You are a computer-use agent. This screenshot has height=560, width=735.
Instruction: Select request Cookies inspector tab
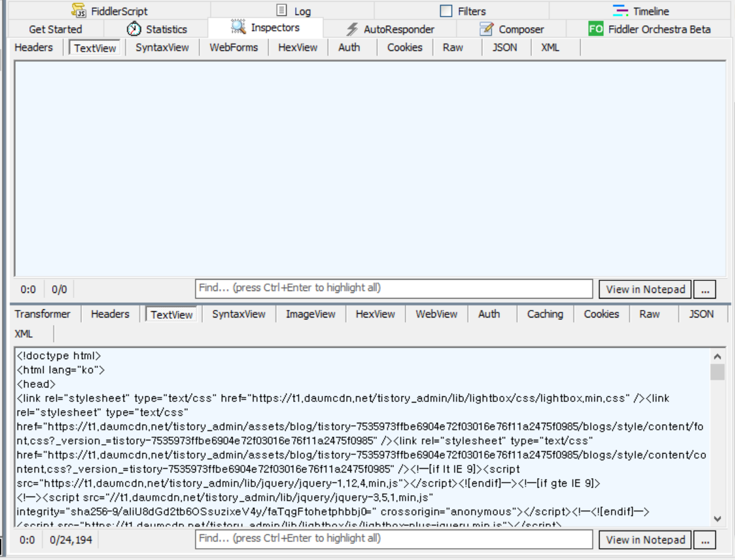pyautogui.click(x=405, y=47)
